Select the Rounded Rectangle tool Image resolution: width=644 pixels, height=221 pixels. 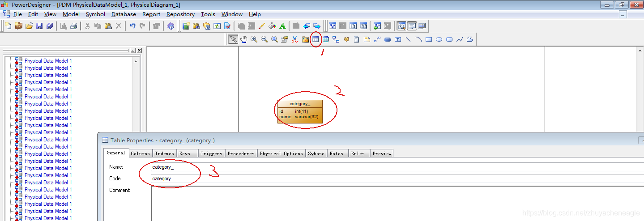[449, 39]
